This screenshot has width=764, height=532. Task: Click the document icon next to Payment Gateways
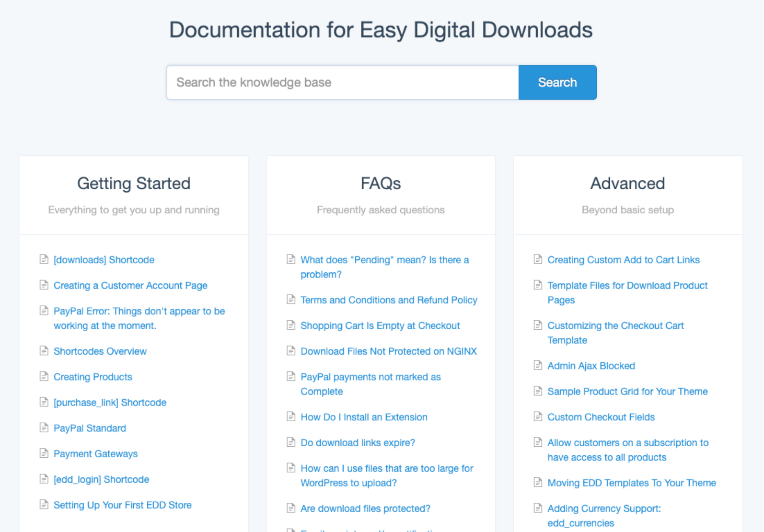click(x=44, y=453)
